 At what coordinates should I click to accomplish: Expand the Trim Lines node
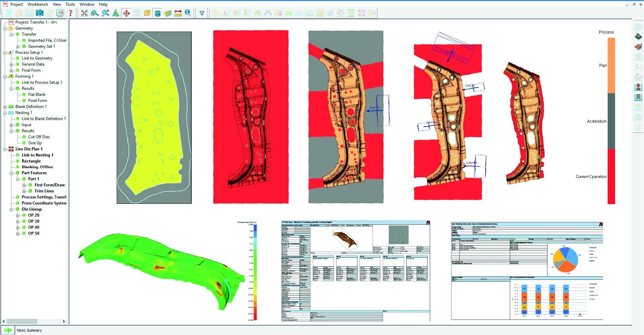pyautogui.click(x=24, y=191)
